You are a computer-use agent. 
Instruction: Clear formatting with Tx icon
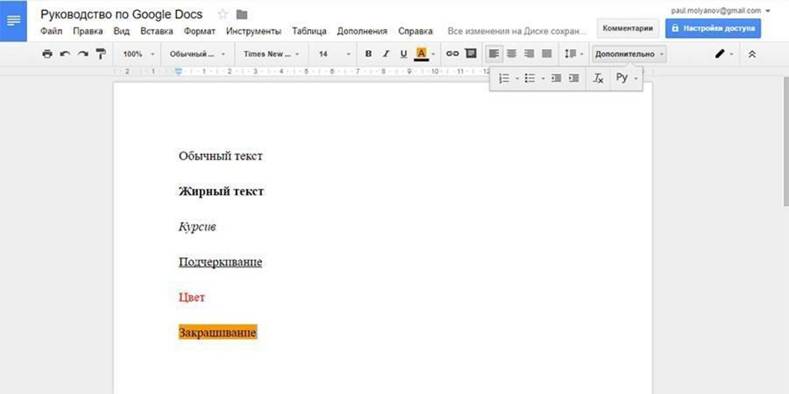[598, 78]
